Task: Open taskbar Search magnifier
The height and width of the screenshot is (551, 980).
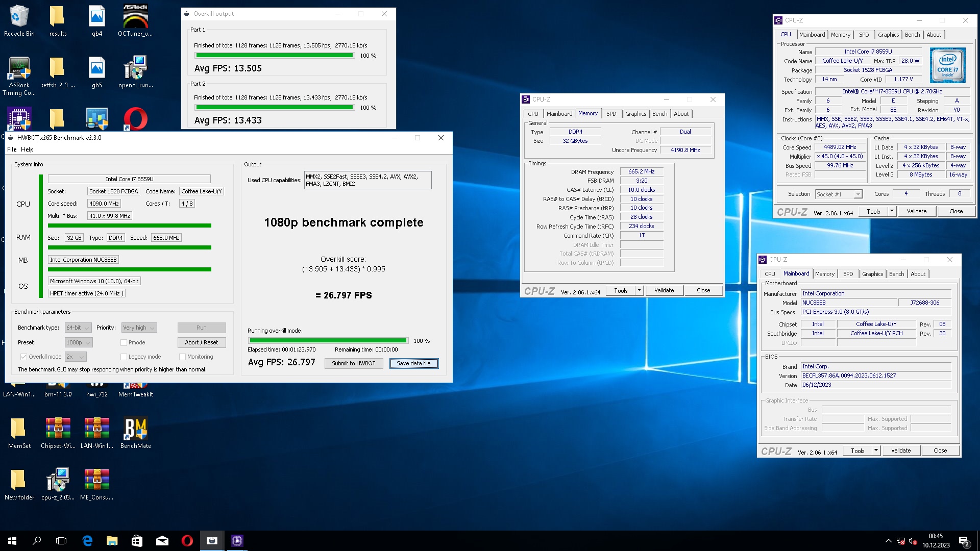Action: (x=37, y=541)
